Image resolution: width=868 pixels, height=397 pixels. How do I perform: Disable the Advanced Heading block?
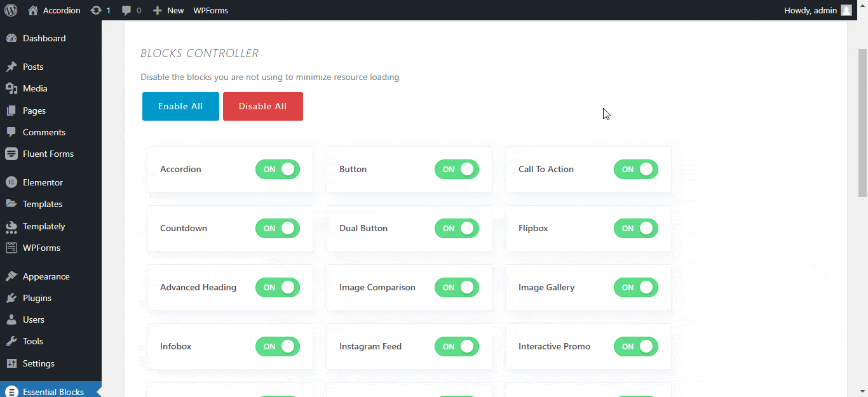(x=278, y=287)
